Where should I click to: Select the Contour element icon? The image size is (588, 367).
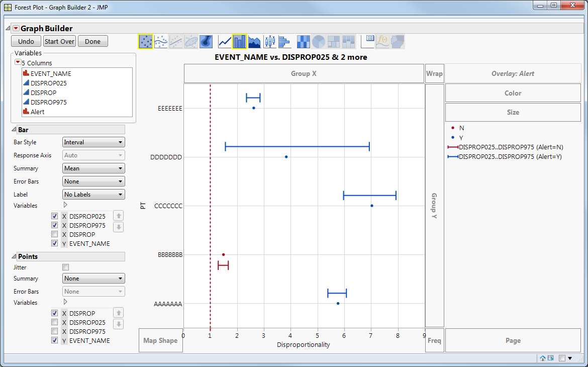206,41
